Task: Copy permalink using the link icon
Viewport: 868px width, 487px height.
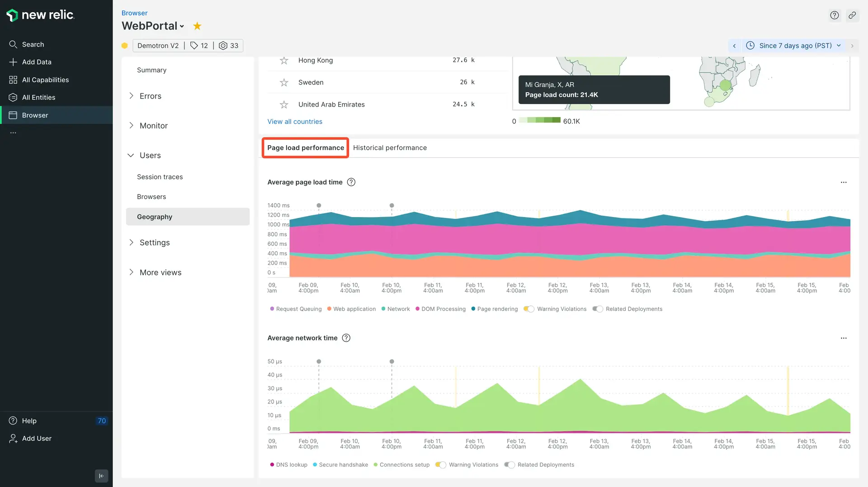Action: [852, 15]
